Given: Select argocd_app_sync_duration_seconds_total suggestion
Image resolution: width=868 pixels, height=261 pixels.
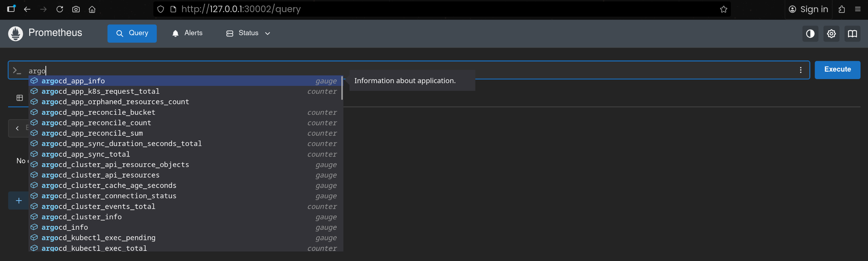Looking at the screenshot, I should click(186, 144).
